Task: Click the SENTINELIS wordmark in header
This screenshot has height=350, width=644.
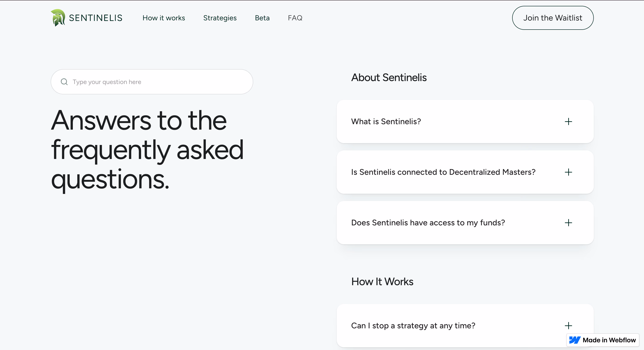Action: (x=96, y=18)
